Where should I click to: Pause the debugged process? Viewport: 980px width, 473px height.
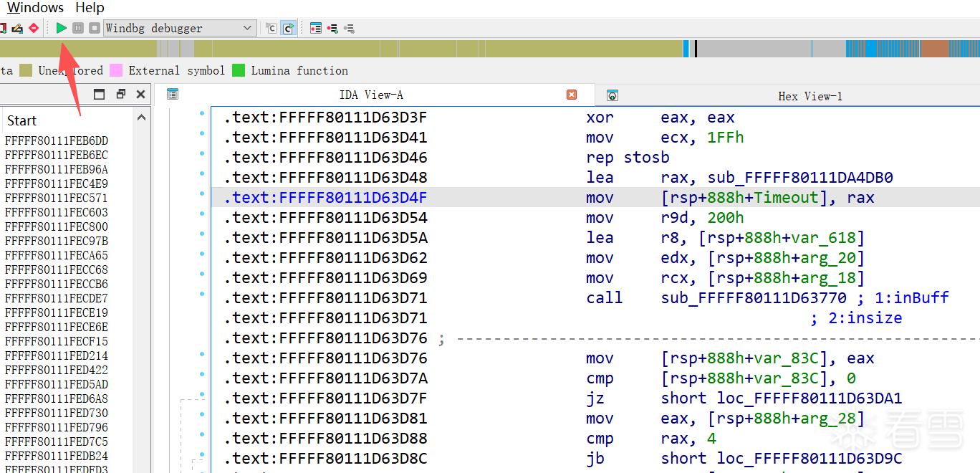coord(78,28)
